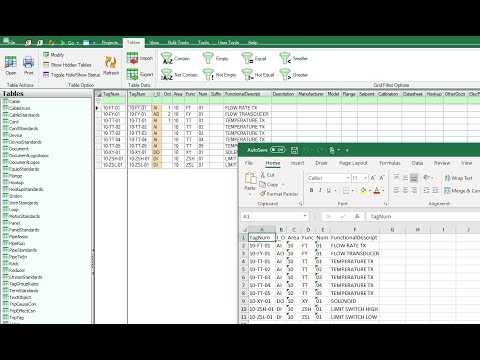Click Excel Wrap Text button
Screen dimensions: 480x360
click(x=459, y=178)
